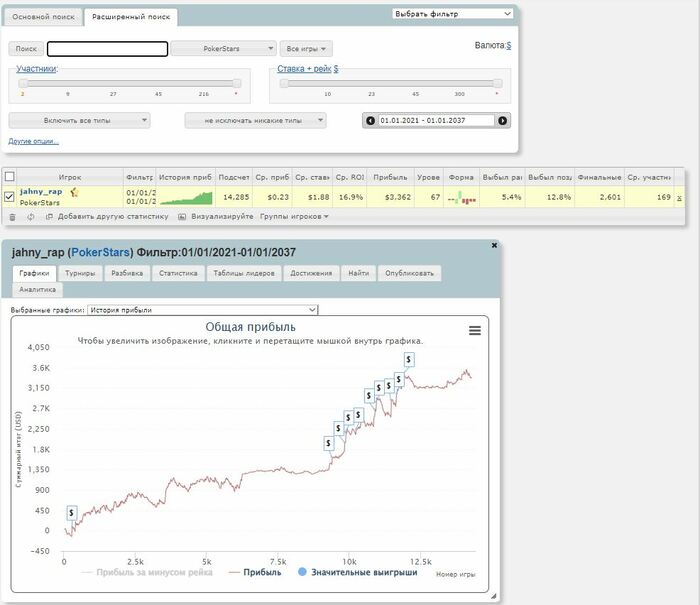Sort by the Ср. ROI column header
Image resolution: width=700 pixels, height=605 pixels.
[350, 177]
